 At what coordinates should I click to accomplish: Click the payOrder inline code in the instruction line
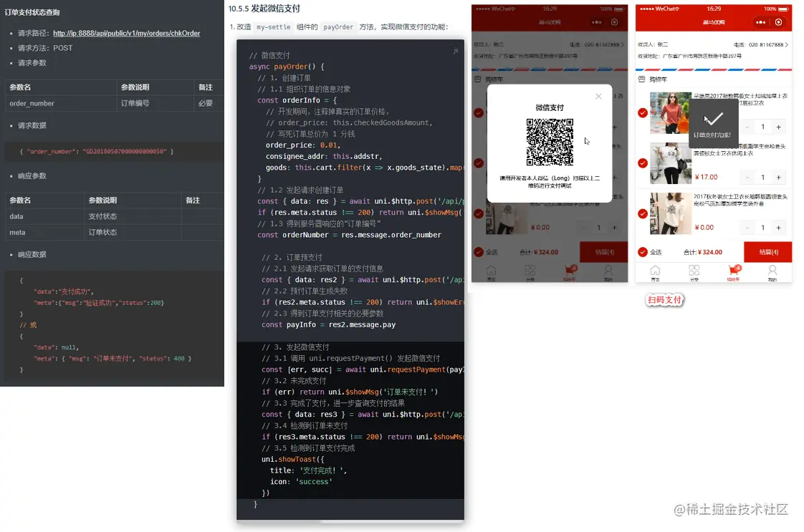click(x=338, y=27)
